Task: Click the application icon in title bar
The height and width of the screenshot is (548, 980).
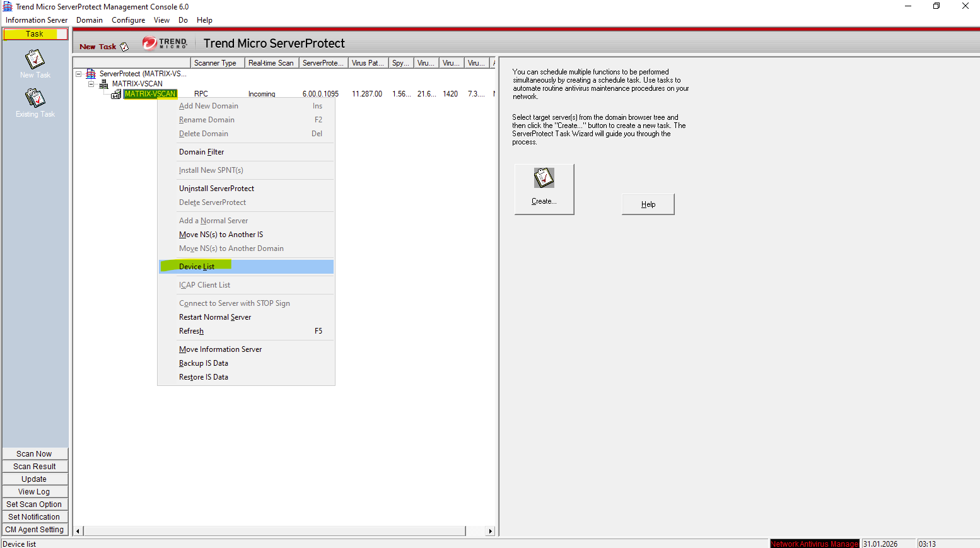Action: pos(8,6)
